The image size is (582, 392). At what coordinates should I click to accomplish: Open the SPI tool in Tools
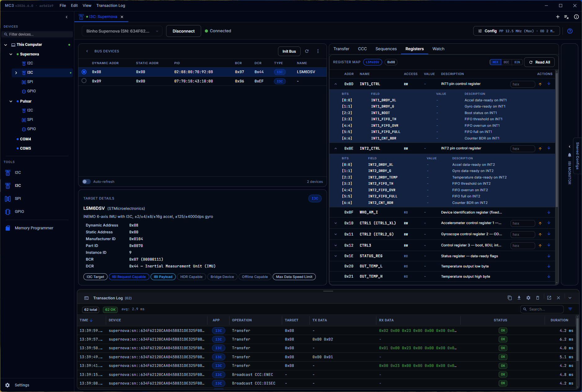[x=18, y=199]
